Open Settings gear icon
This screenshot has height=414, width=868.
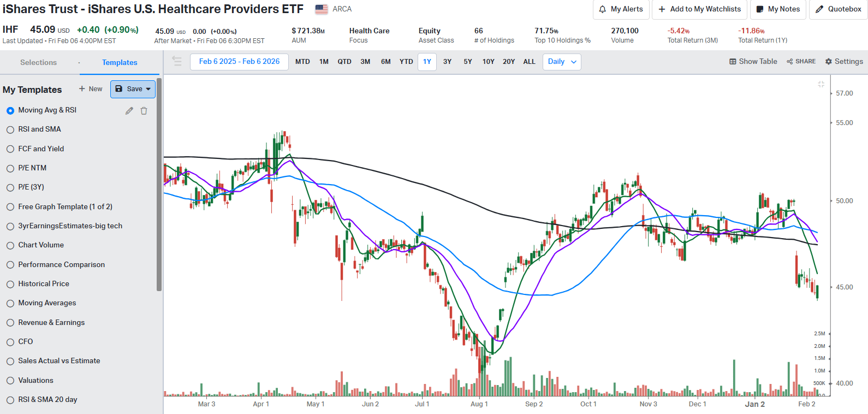[829, 62]
